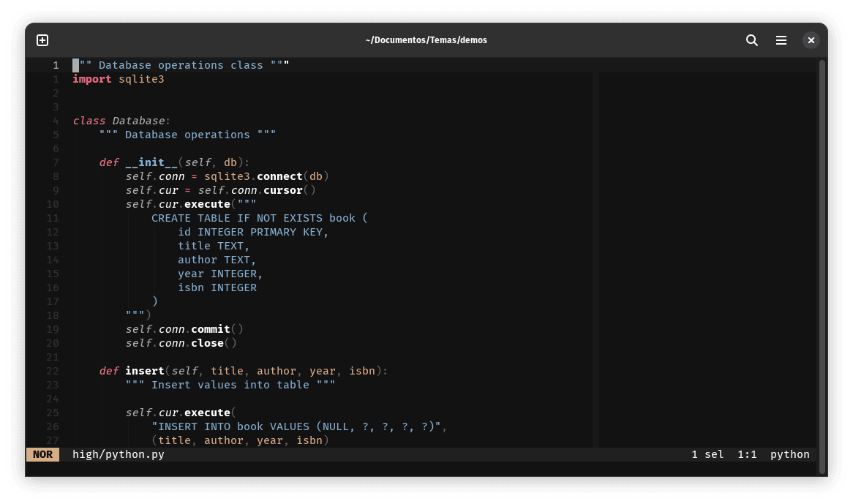Screen dimensions: 853x504
Task: Click the search magnifier icon
Action: (x=752, y=40)
